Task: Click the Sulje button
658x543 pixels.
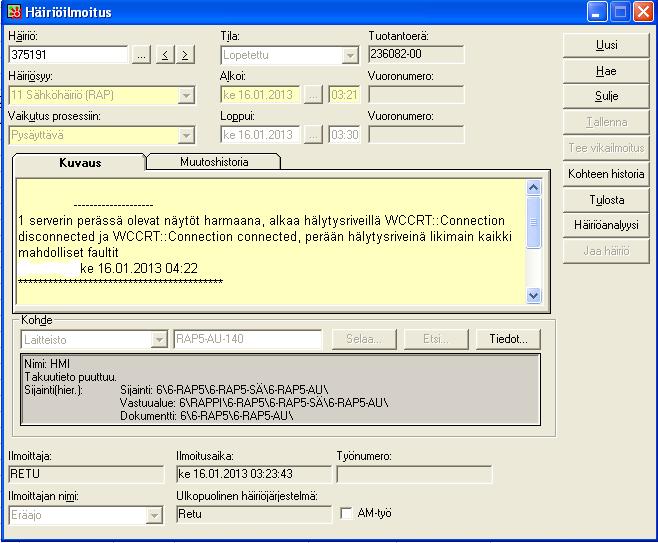Action: [x=606, y=96]
